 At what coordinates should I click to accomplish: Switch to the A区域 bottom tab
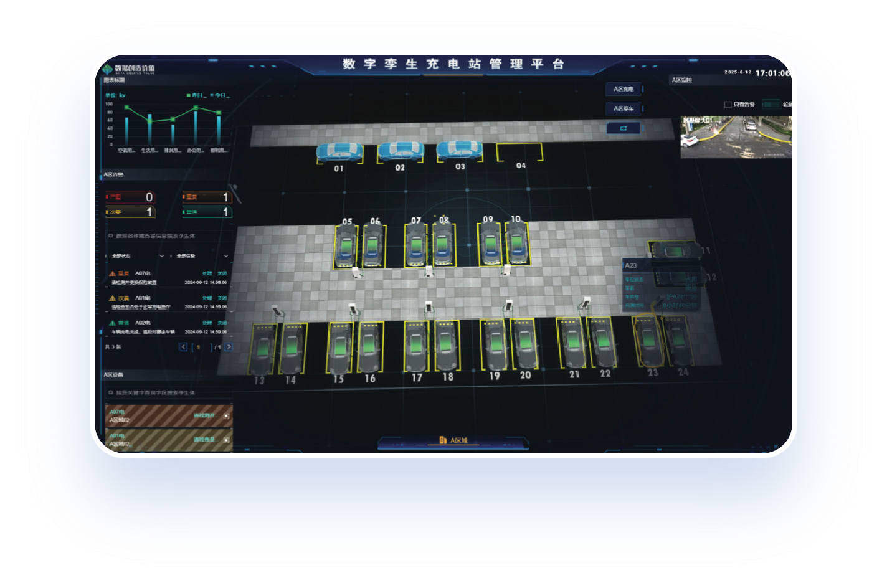click(453, 440)
